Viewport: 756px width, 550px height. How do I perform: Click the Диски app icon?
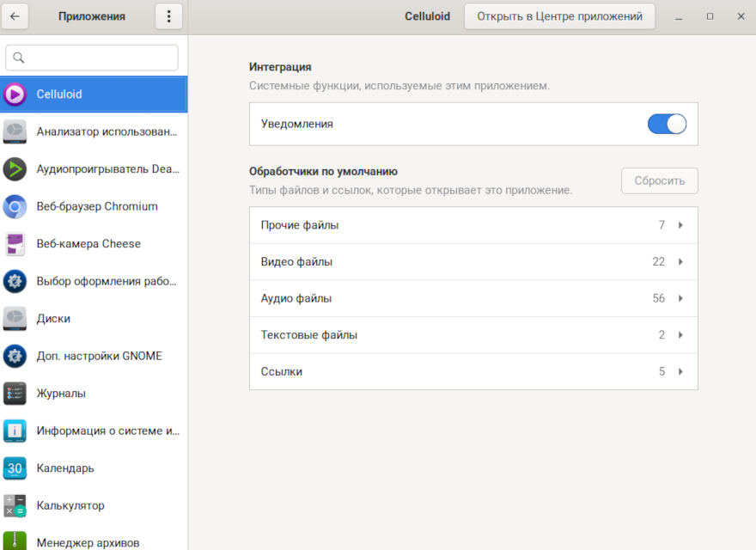click(x=15, y=319)
